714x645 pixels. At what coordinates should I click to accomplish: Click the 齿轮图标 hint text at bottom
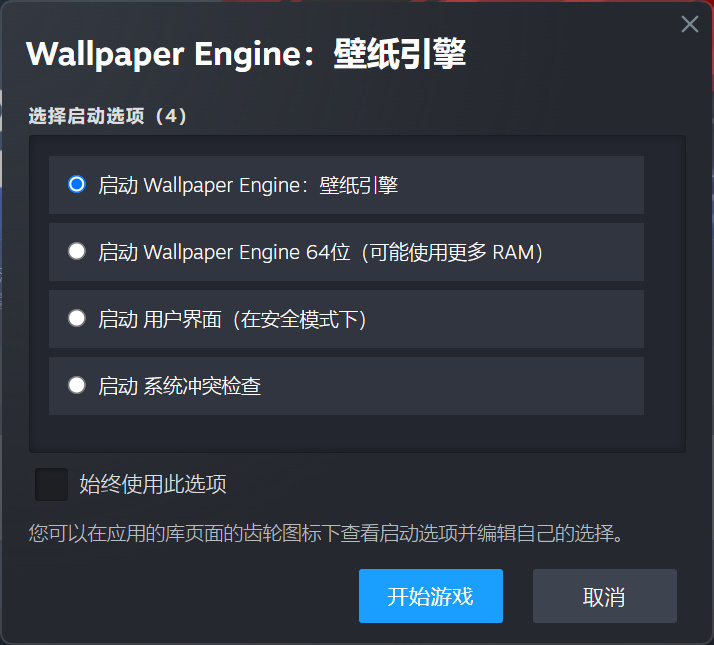click(x=326, y=533)
